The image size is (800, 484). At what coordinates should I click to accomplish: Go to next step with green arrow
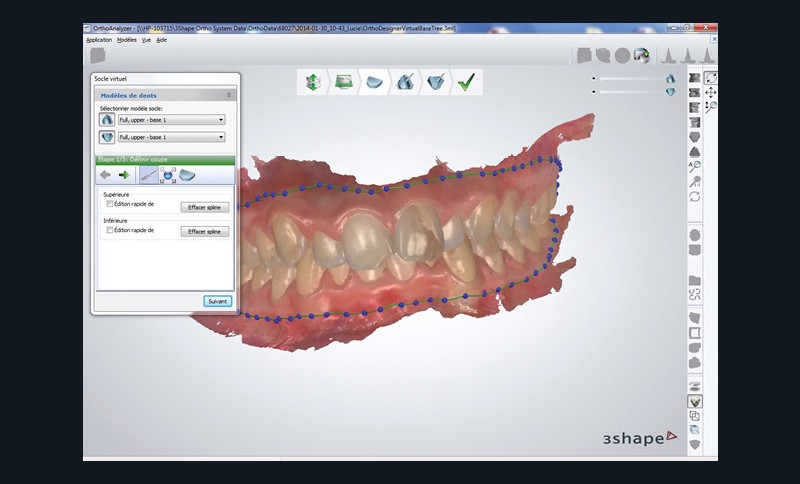pyautogui.click(x=124, y=175)
